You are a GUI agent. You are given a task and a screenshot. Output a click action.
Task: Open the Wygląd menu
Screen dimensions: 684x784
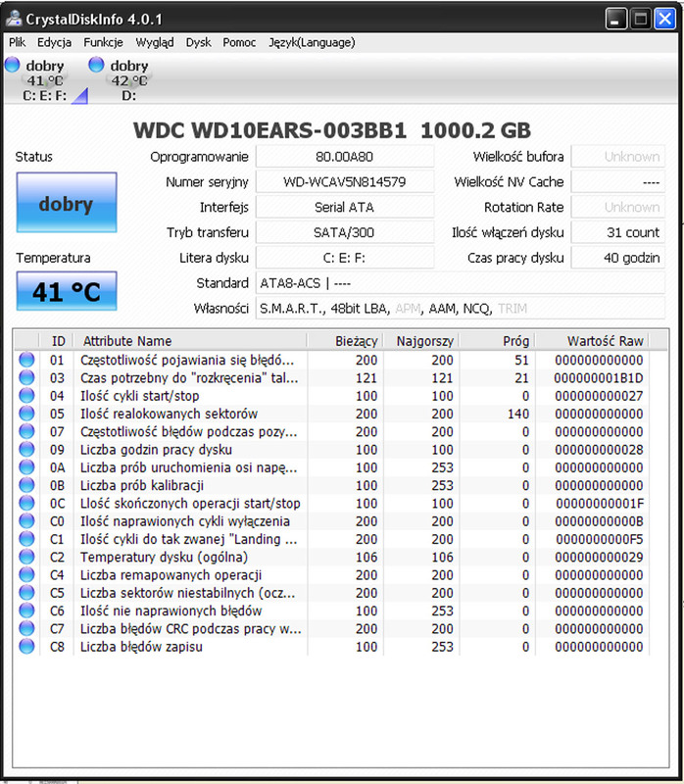click(155, 42)
